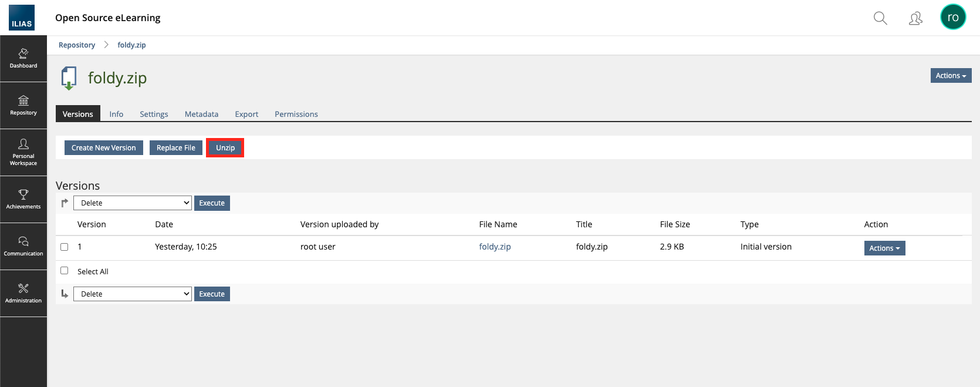Click the search magnifier icon
This screenshot has width=980, height=387.
tap(880, 18)
